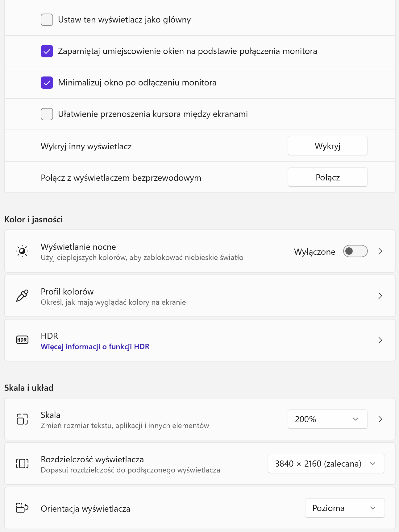Enable 'Ułatwienie przenoszenia kursora między ekranami'
Image resolution: width=399 pixels, height=532 pixels.
coord(47,114)
